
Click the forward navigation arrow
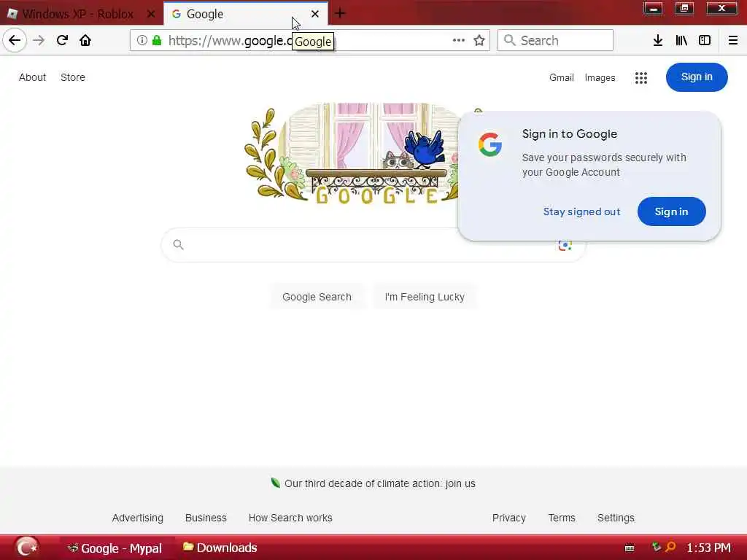(x=39, y=41)
